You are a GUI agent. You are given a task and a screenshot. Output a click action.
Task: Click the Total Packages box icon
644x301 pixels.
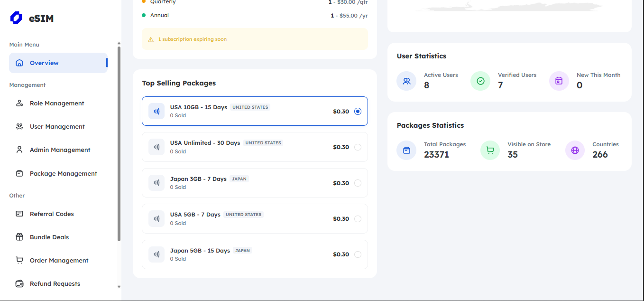[406, 150]
